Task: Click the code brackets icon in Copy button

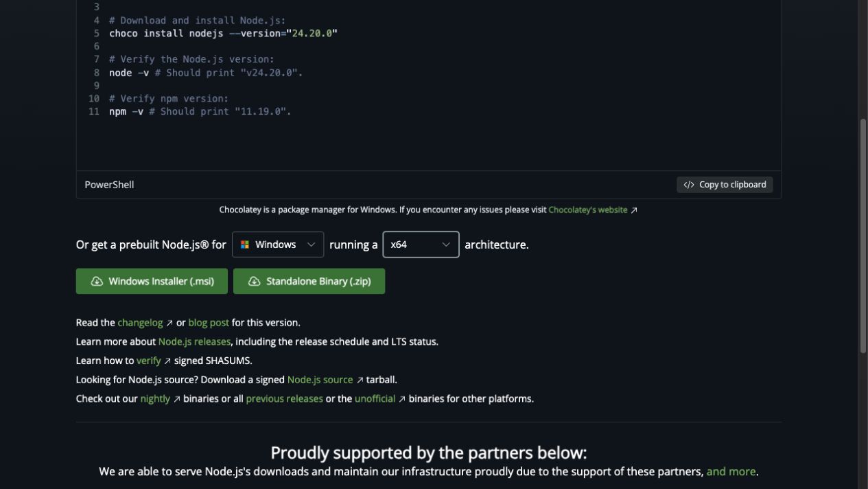Action: pos(689,185)
